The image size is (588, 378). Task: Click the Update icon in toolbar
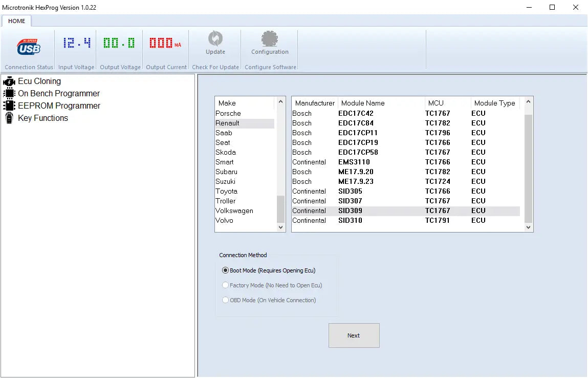[x=215, y=39]
